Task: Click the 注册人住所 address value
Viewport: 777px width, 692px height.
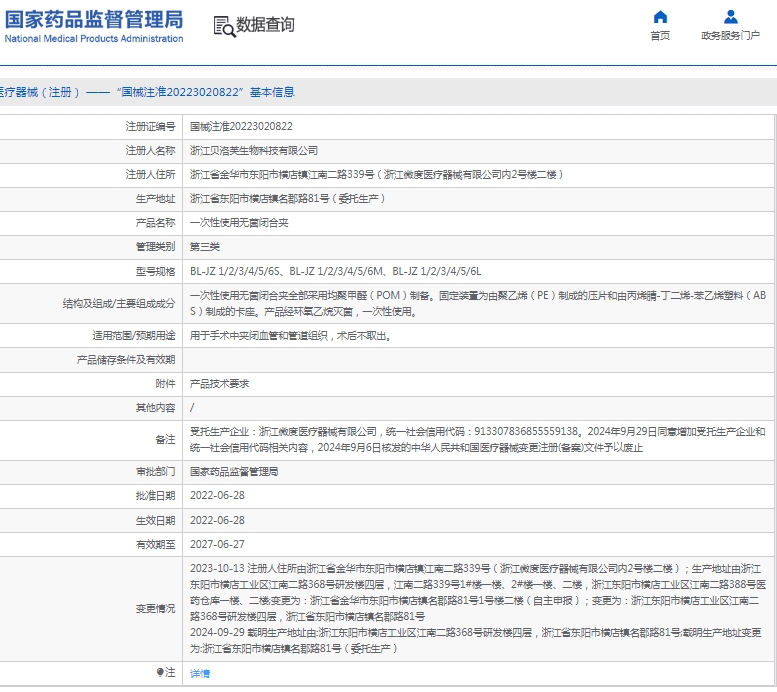Action: (376, 174)
